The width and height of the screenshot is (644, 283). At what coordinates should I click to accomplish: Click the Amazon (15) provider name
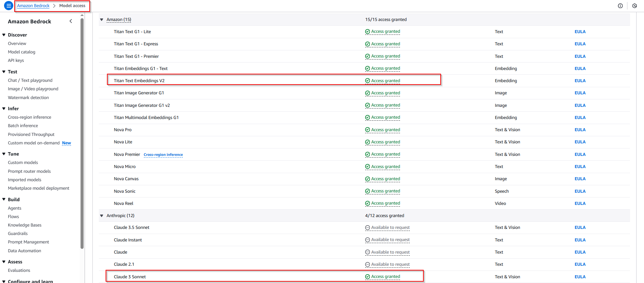(119, 20)
